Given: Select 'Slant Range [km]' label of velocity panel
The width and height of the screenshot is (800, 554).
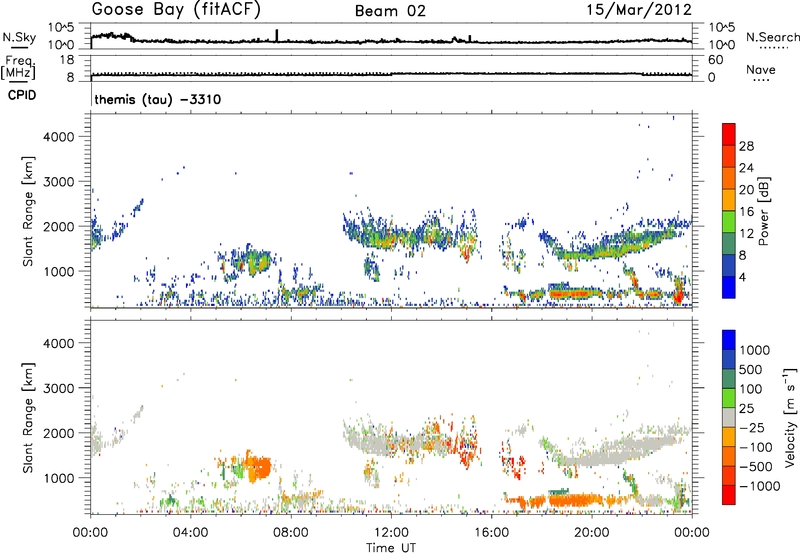Looking at the screenshot, I should (28, 417).
